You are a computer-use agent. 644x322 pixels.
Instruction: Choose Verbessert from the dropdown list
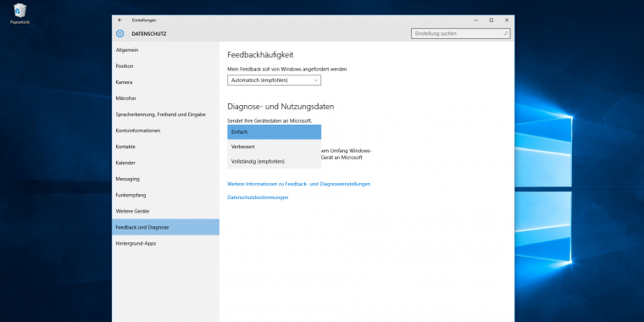tap(274, 147)
